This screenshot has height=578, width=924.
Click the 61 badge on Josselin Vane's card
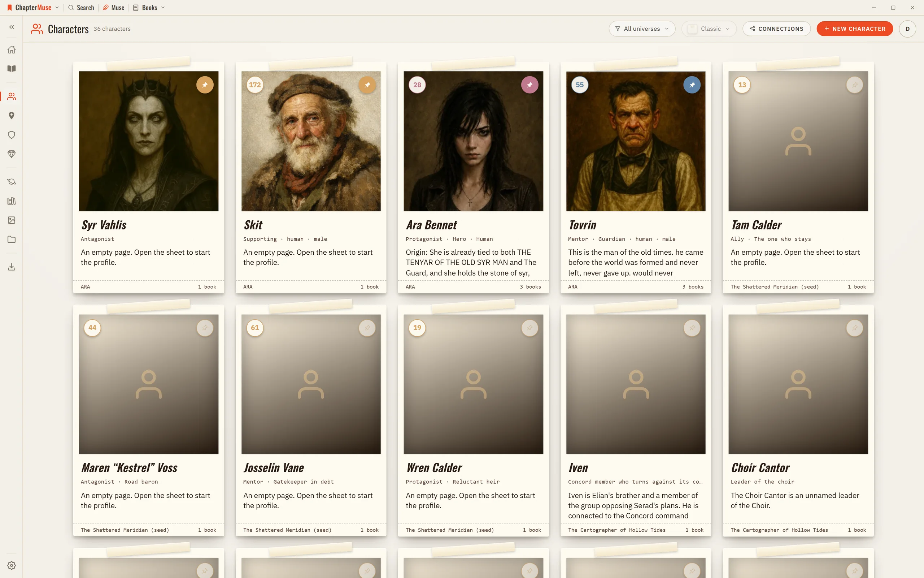pos(255,328)
